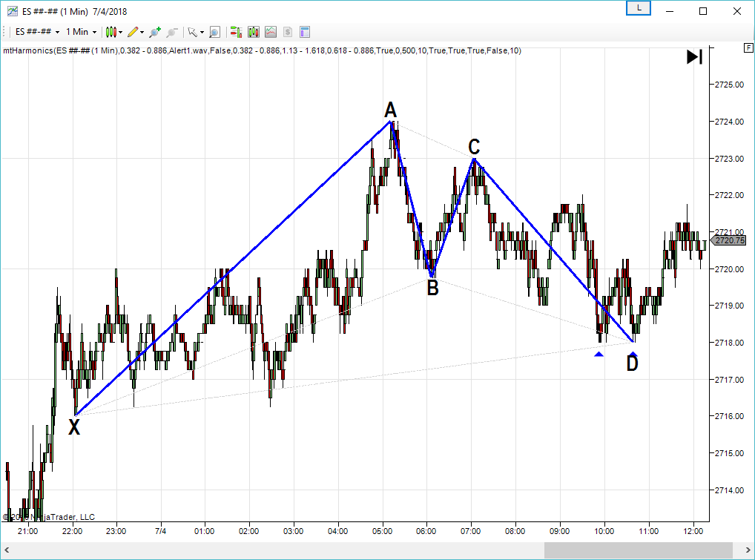Click the zoom out magnifier icon
Image resolution: width=755 pixels, height=560 pixels.
point(172,32)
